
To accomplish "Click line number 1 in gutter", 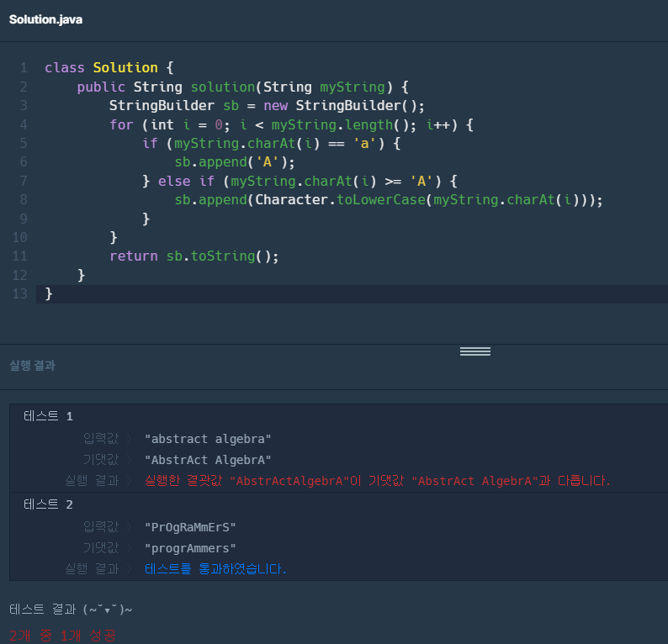I will click(24, 67).
